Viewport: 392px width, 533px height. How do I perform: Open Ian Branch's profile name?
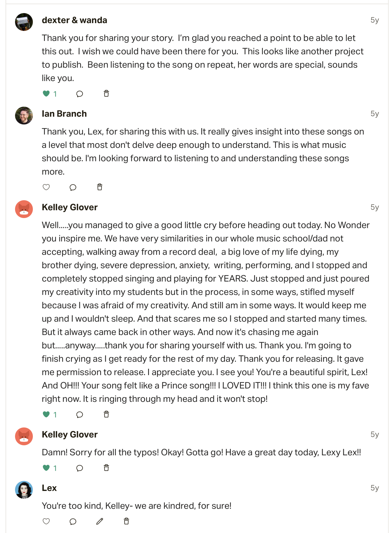point(64,114)
